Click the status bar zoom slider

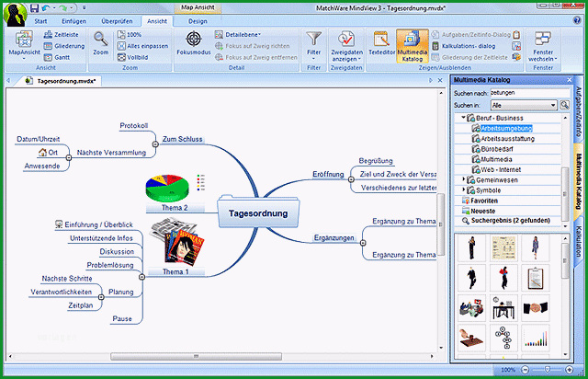(548, 370)
